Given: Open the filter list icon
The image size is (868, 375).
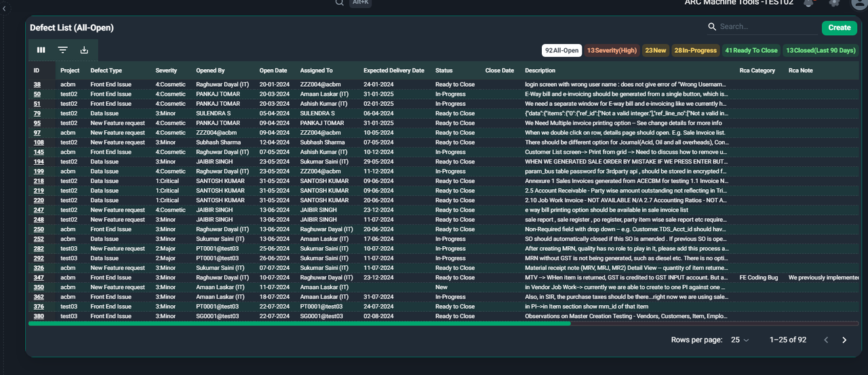Looking at the screenshot, I should pos(62,50).
